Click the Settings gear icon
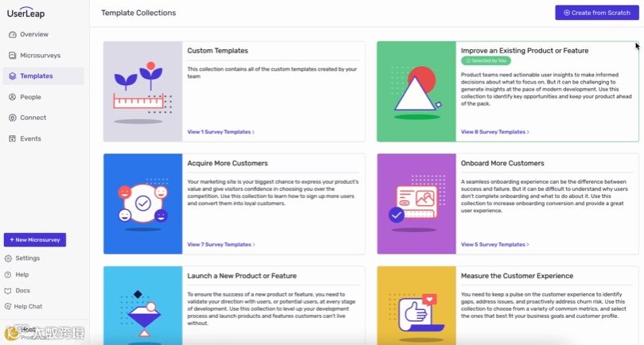The width and height of the screenshot is (644, 345). [8, 258]
